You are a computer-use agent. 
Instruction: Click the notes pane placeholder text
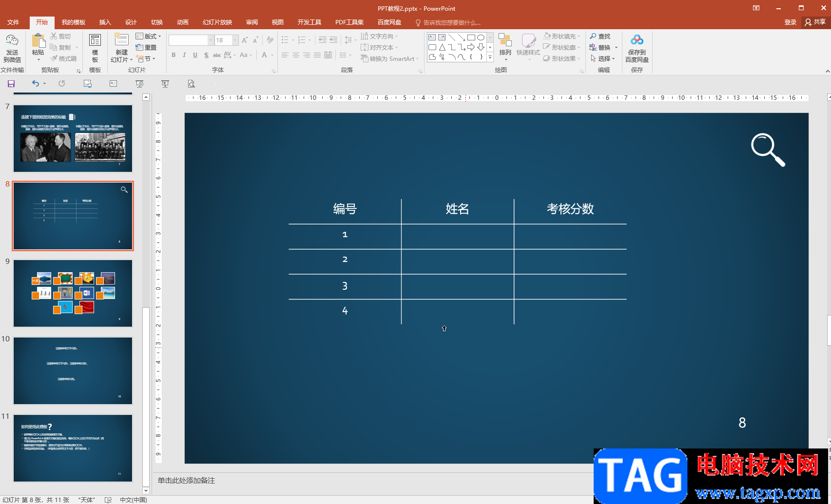coord(186,480)
